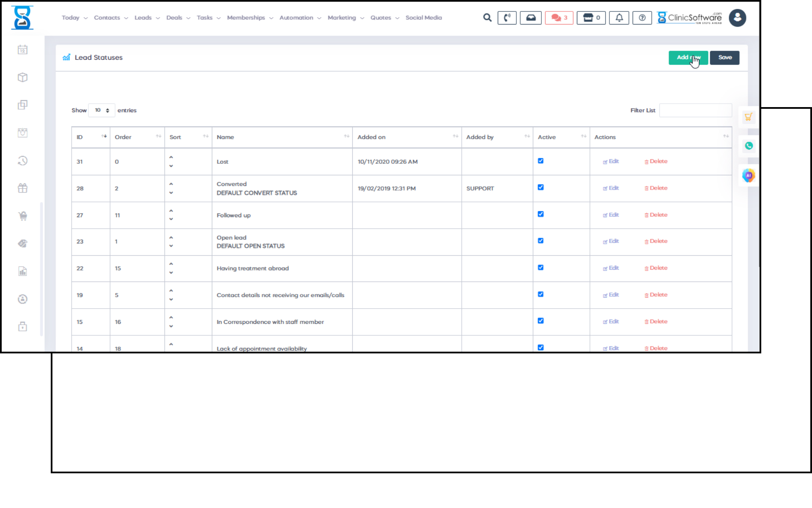Click Delete link for Converted status
Screen dimensions: 812x508
pyautogui.click(x=656, y=188)
